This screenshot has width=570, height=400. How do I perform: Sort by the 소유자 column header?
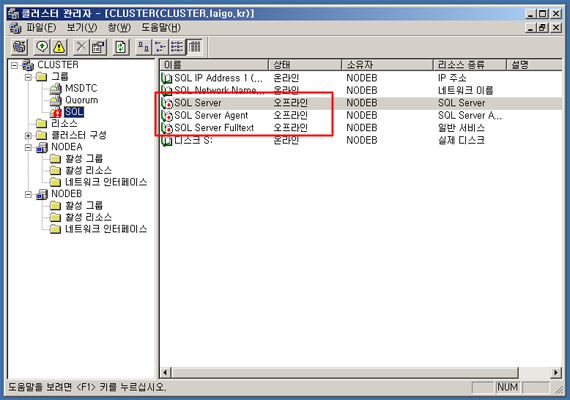click(388, 65)
